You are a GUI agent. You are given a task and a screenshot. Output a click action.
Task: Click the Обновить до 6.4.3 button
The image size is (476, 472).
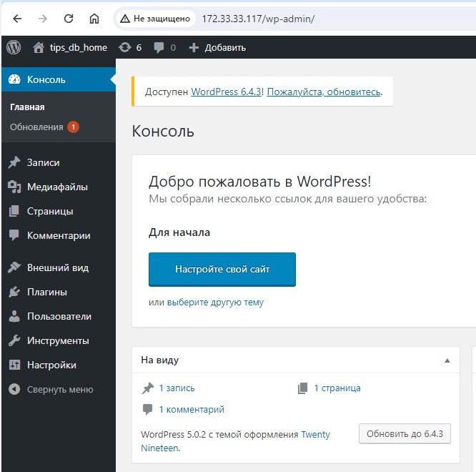(x=405, y=433)
